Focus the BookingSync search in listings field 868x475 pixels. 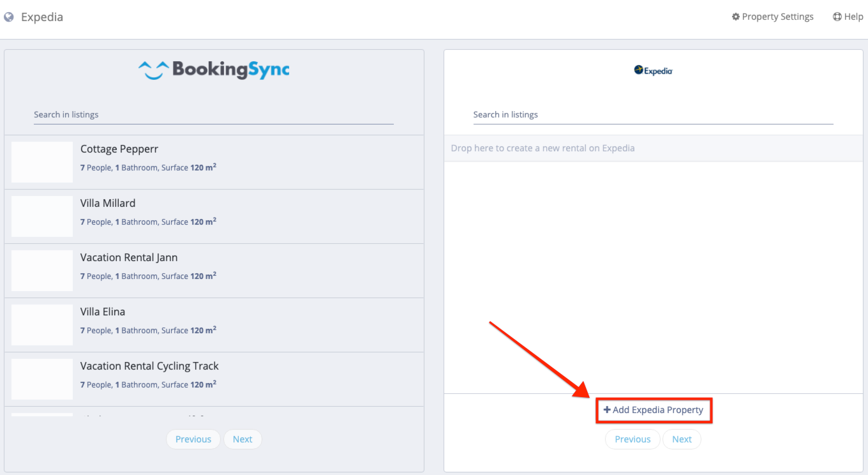tap(213, 115)
